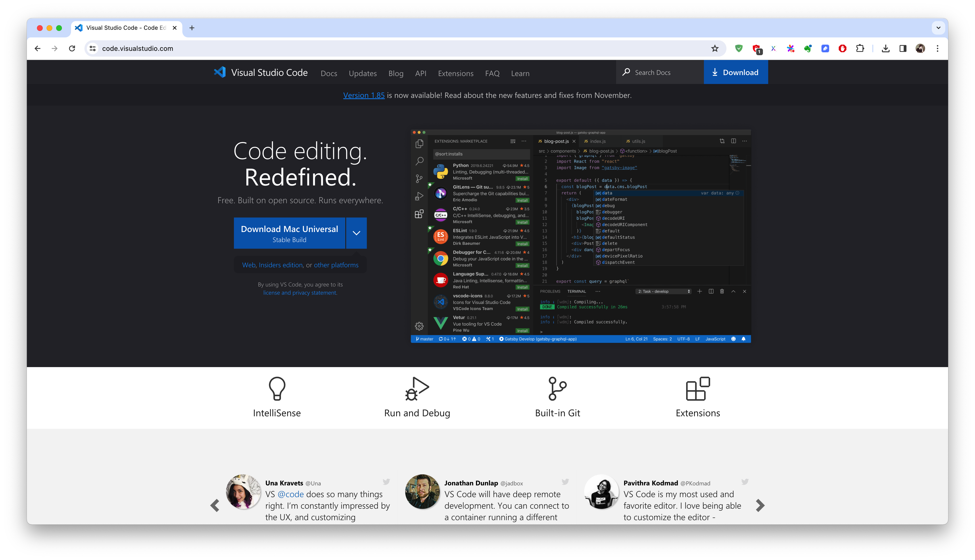975x560 pixels.
Task: Click the Search Docs magnifier icon
Action: click(626, 72)
